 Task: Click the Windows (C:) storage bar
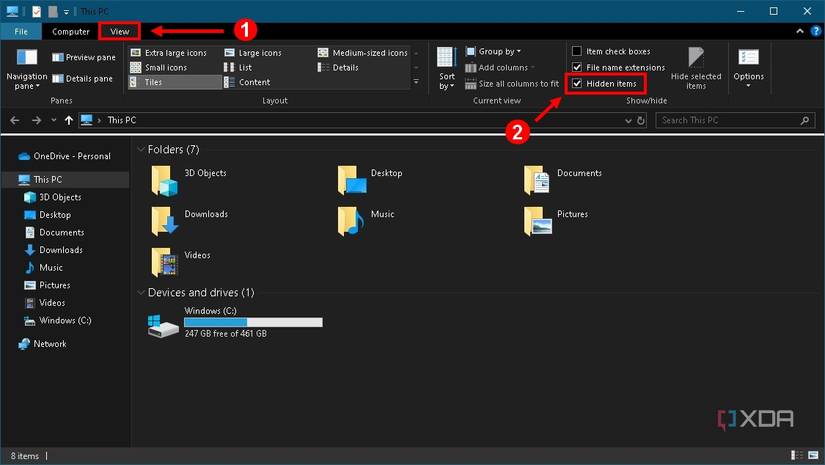(x=253, y=322)
